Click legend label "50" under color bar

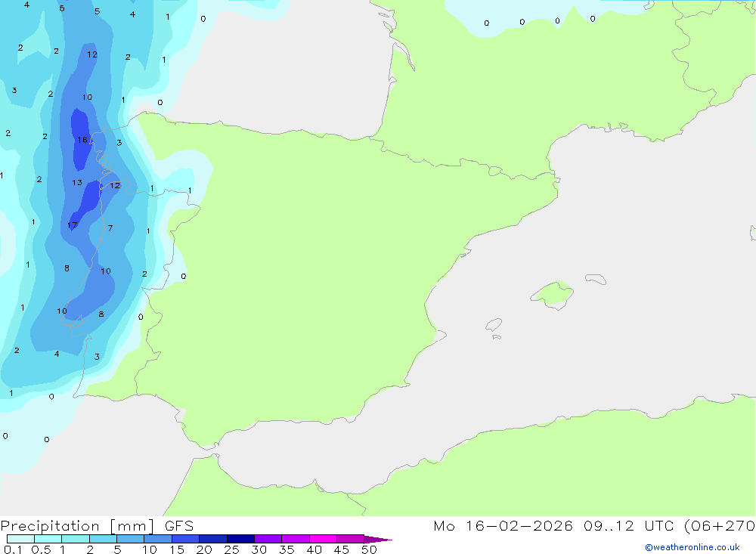tap(369, 549)
